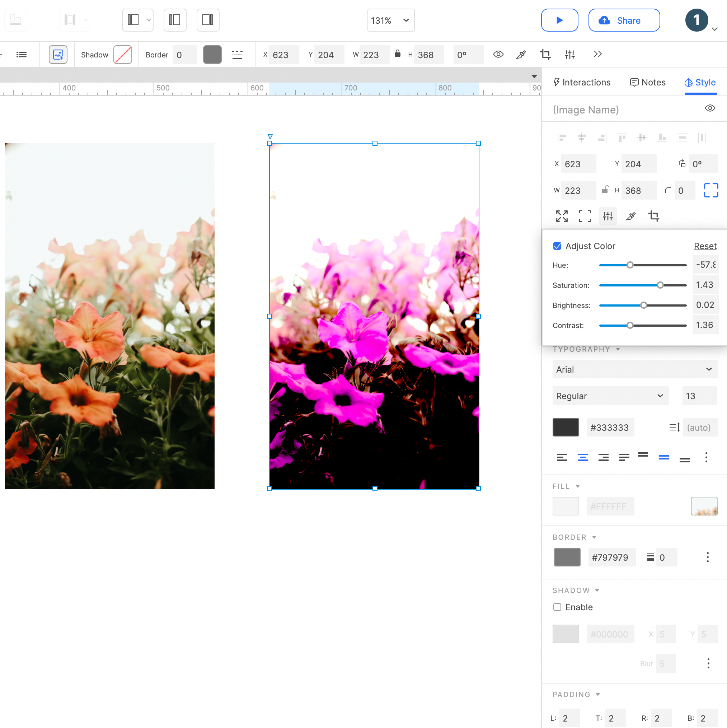727x728 pixels.
Task: Toggle visibility eye next to Image Name
Action: 710,108
